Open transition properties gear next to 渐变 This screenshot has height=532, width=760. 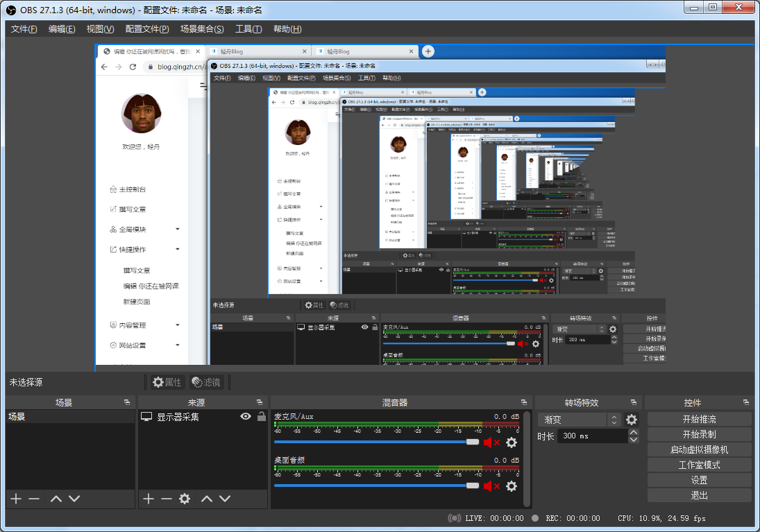click(x=631, y=420)
